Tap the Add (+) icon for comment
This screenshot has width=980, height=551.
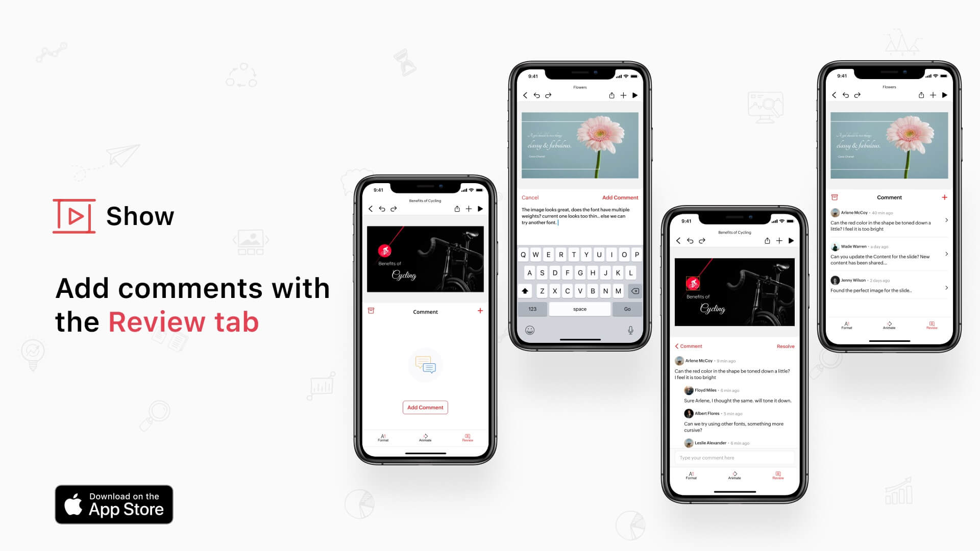[480, 310]
